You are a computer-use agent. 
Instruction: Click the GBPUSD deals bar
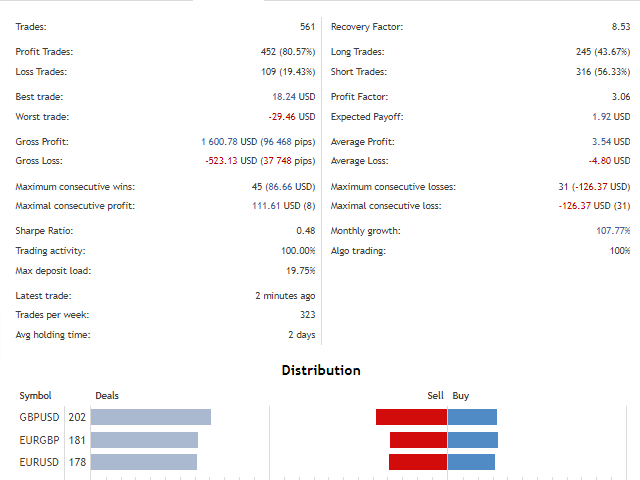point(152,417)
